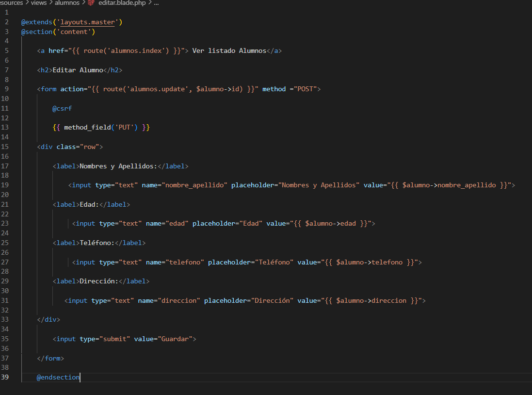This screenshot has width=532, height=395.
Task: Click the name value "nombre_apellido"
Action: pos(194,185)
